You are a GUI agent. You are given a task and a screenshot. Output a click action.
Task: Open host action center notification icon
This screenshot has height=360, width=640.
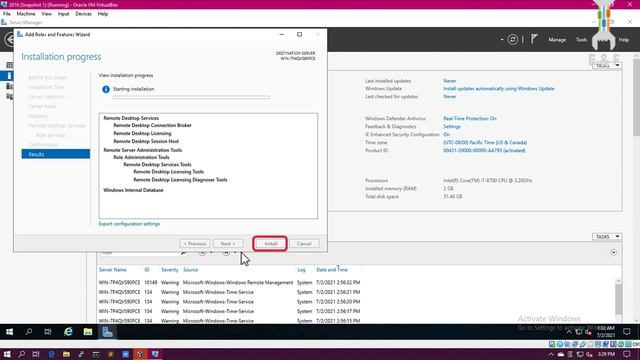tap(627, 354)
